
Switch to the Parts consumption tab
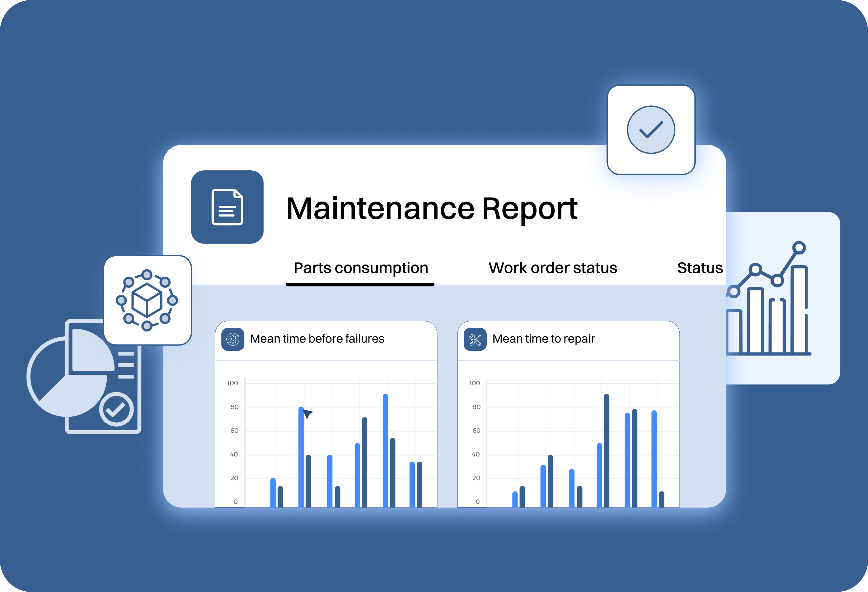pos(360,268)
